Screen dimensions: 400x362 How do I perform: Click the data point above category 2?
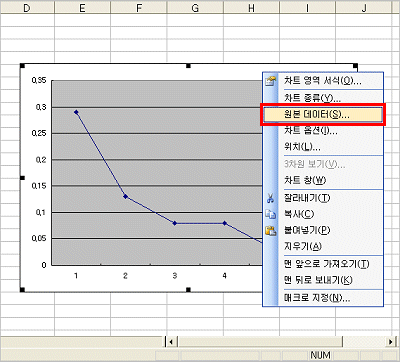[x=125, y=197]
